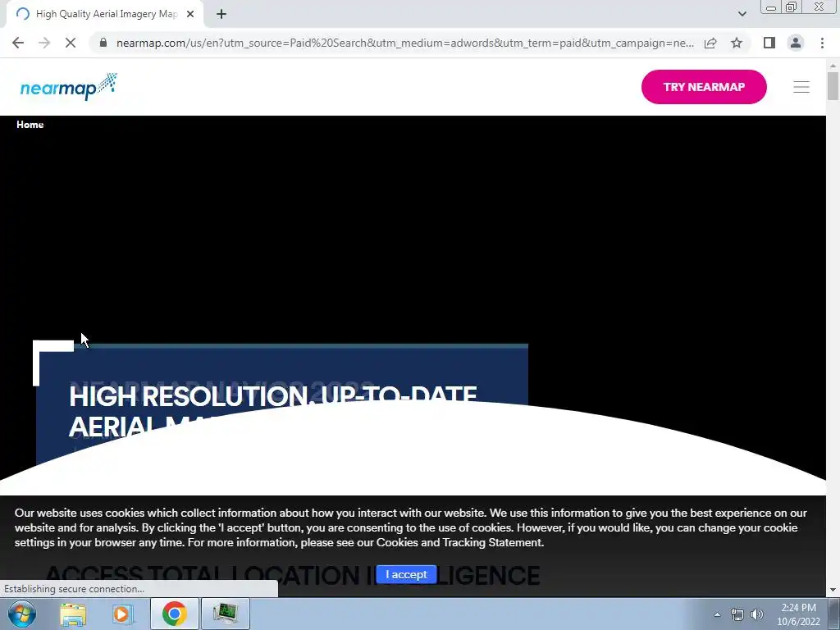Open network status tray icon
The height and width of the screenshot is (630, 840).
tap(737, 614)
